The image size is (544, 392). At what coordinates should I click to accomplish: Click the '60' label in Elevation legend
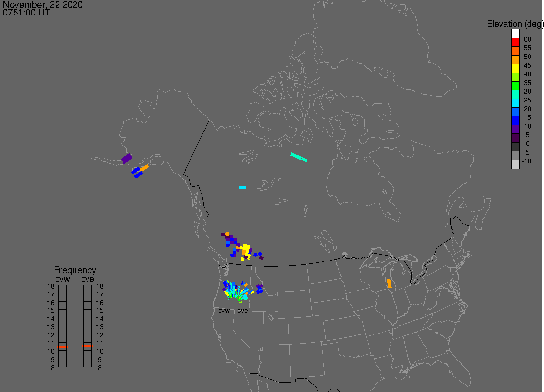tap(528, 39)
